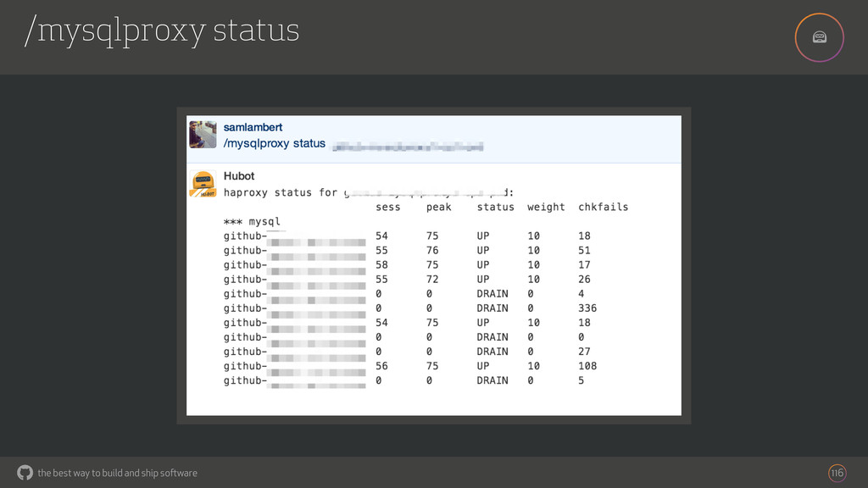The width and height of the screenshot is (868, 488).
Task: Click the chkfails value 51
Action: tap(584, 251)
